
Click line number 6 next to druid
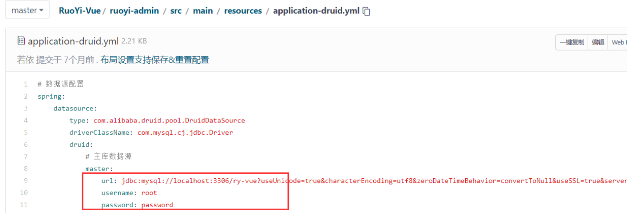[x=25, y=144]
